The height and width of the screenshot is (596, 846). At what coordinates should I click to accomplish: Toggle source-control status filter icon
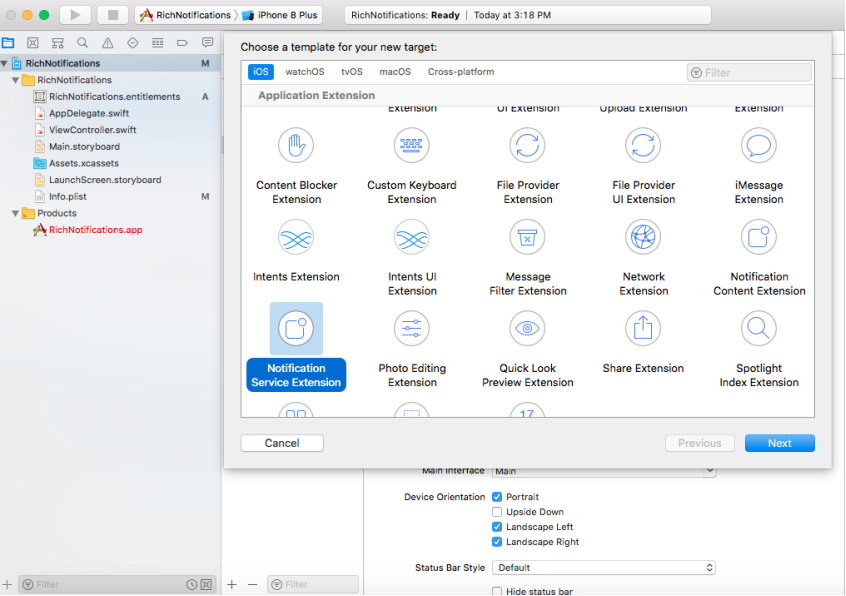(x=206, y=584)
